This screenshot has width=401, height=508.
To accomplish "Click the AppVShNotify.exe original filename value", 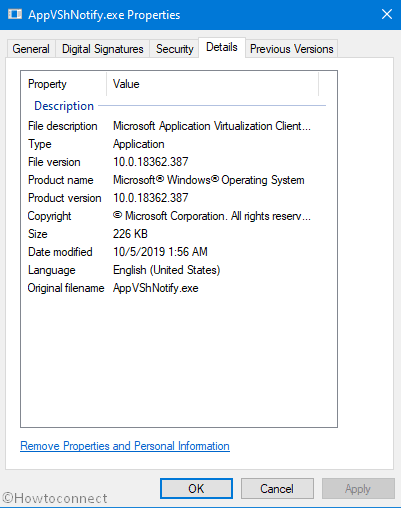I will [x=156, y=288].
